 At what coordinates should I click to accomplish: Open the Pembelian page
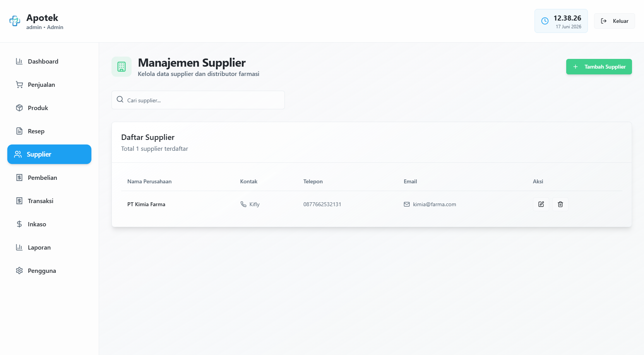click(49, 177)
